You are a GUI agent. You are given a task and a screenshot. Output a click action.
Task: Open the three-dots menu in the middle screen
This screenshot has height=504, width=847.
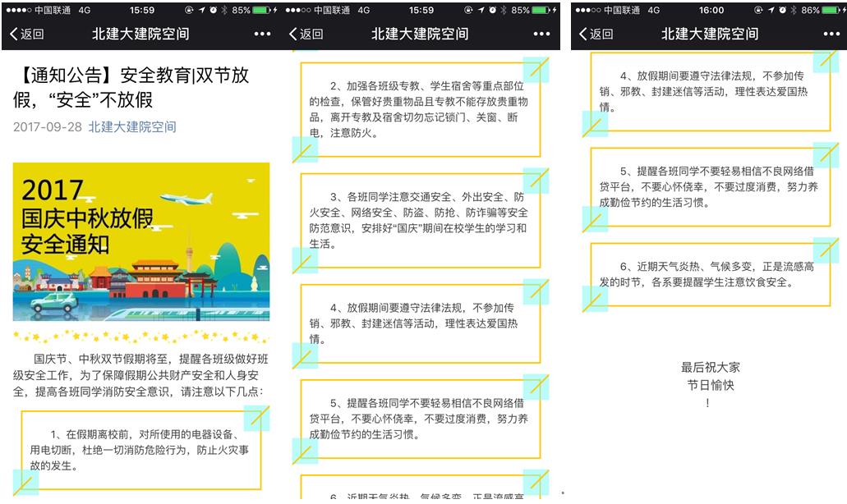click(541, 34)
